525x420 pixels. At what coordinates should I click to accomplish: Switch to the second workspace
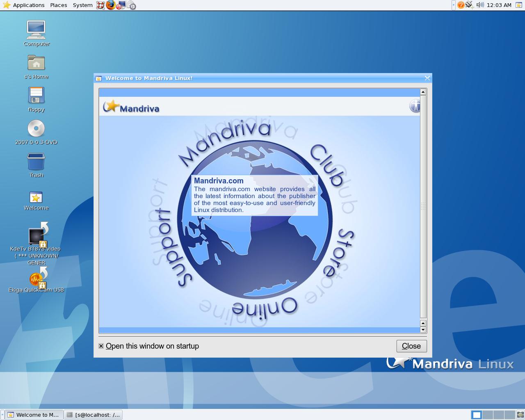pyautogui.click(x=487, y=415)
